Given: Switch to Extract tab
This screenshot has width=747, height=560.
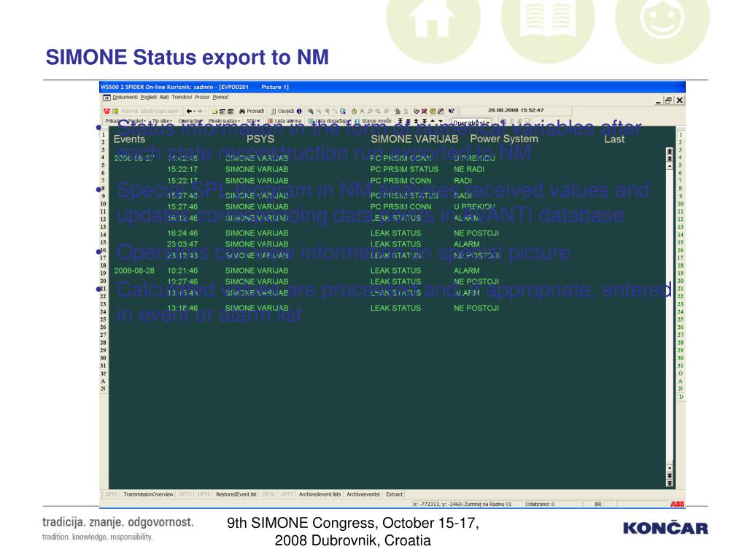Looking at the screenshot, I should coord(394,494).
